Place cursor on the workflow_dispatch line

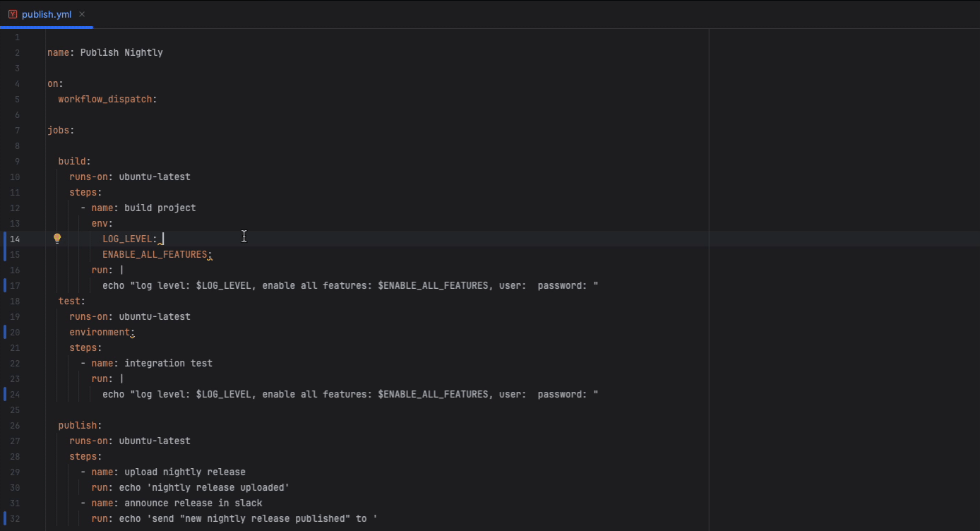pyautogui.click(x=107, y=99)
